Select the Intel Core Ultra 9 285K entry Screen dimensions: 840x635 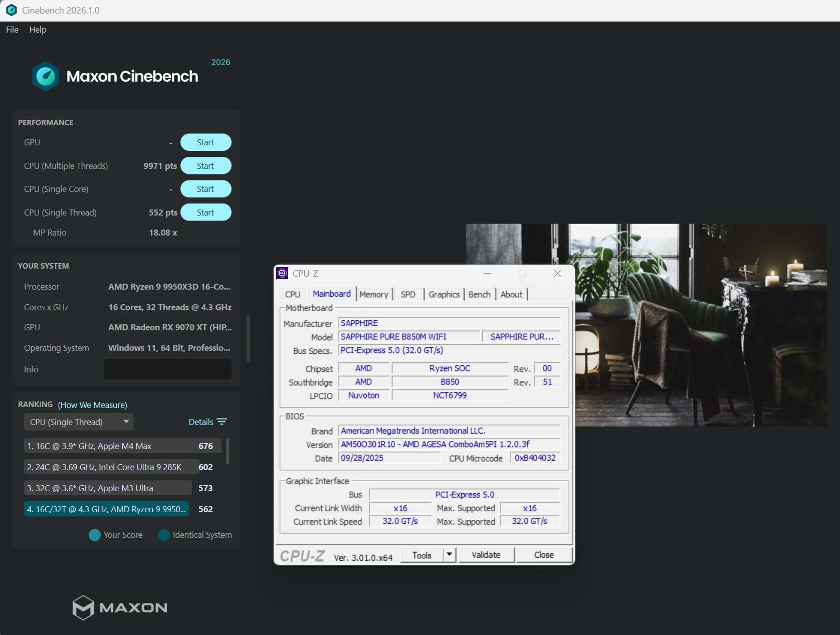pos(112,467)
